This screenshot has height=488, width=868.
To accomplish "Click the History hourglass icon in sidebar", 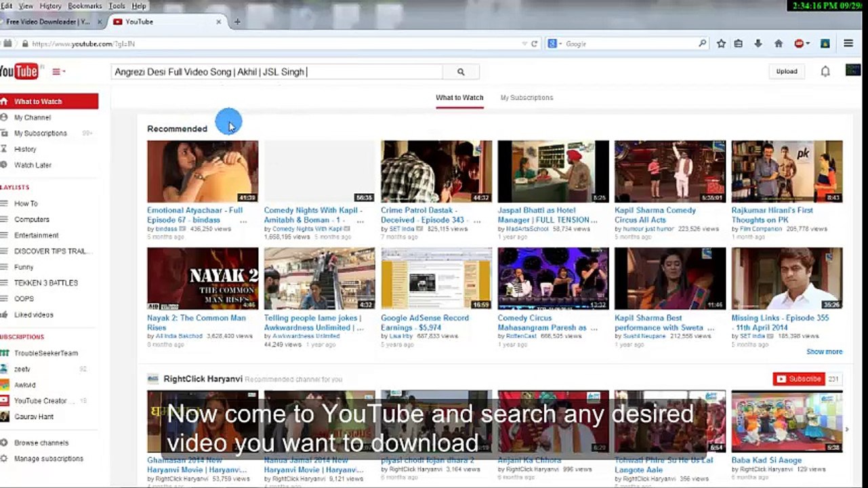I will pyautogui.click(x=5, y=149).
